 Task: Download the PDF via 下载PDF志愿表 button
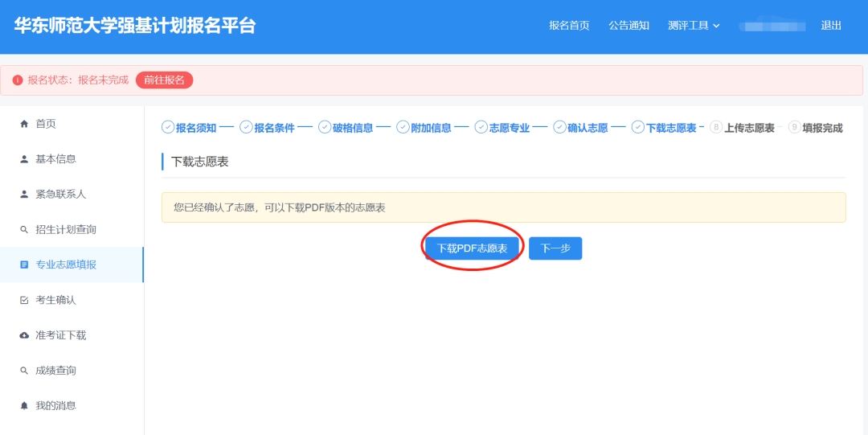pyautogui.click(x=472, y=248)
